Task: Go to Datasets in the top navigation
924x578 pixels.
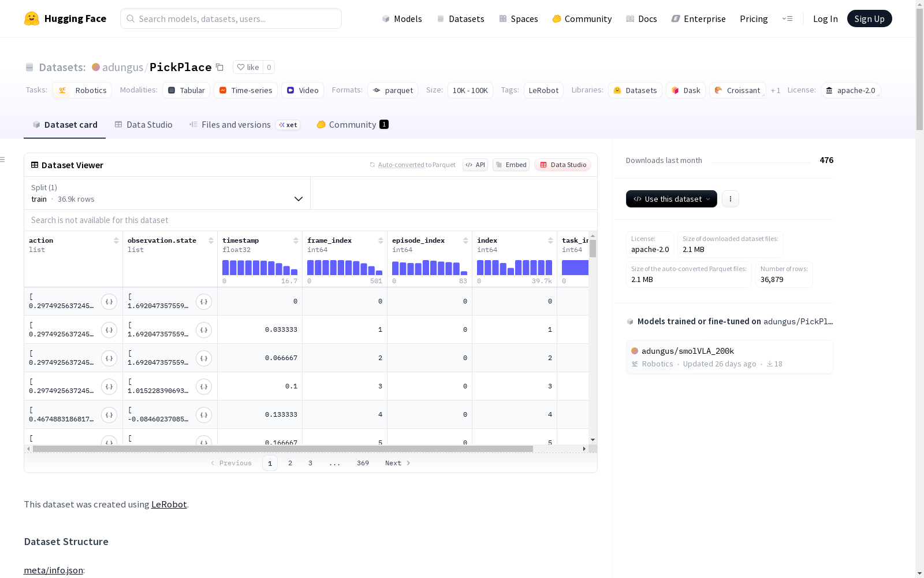Action: pyautogui.click(x=460, y=18)
